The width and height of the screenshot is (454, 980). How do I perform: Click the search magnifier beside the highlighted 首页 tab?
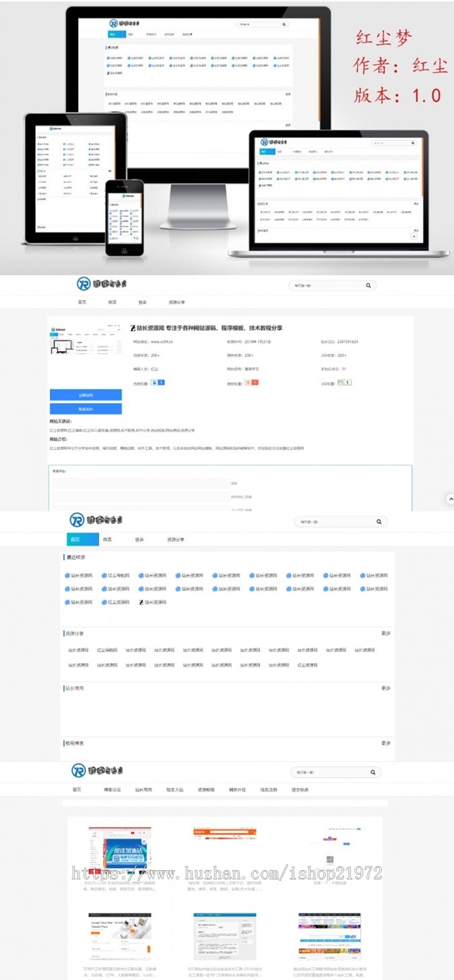379,522
